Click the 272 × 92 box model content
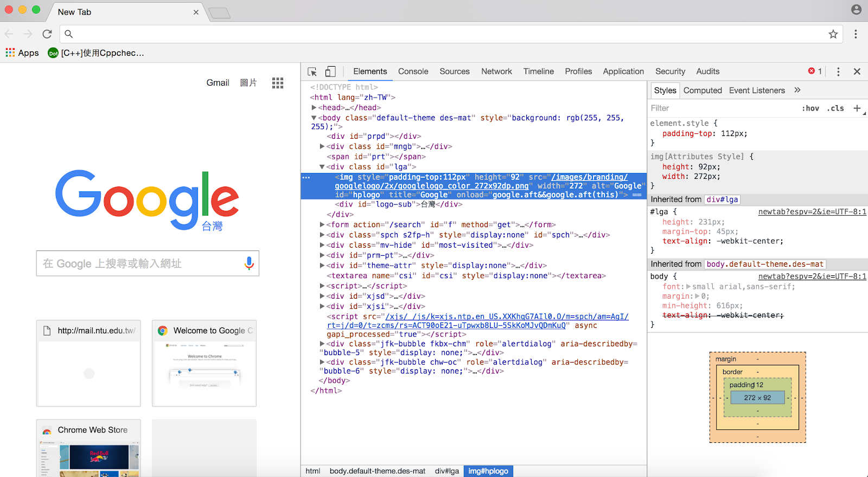Viewport: 868px width, 477px height. 757,398
